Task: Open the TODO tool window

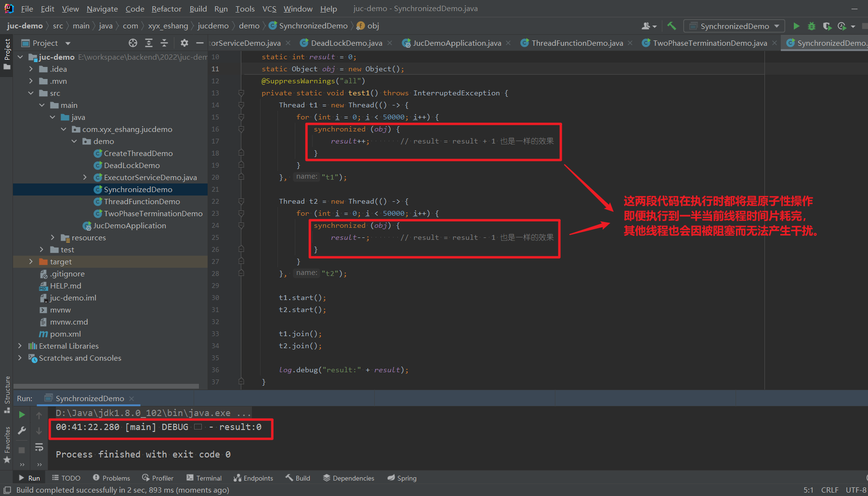Action: coord(66,478)
